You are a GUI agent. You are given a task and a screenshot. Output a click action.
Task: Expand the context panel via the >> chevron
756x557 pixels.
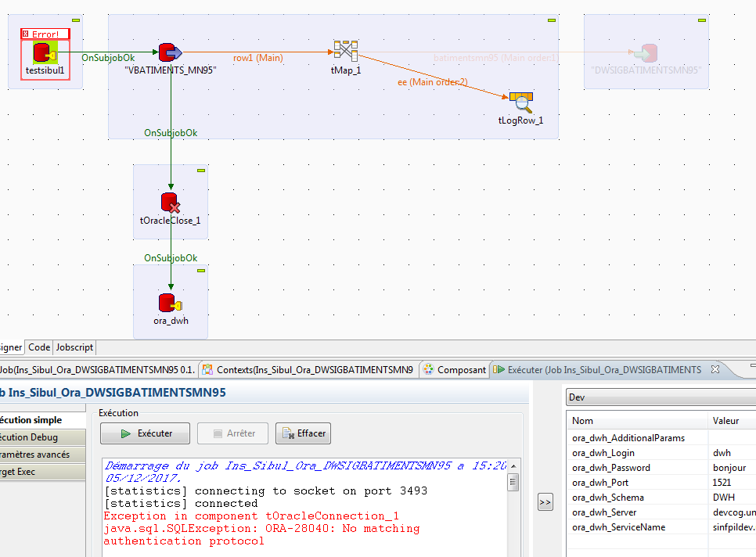545,501
